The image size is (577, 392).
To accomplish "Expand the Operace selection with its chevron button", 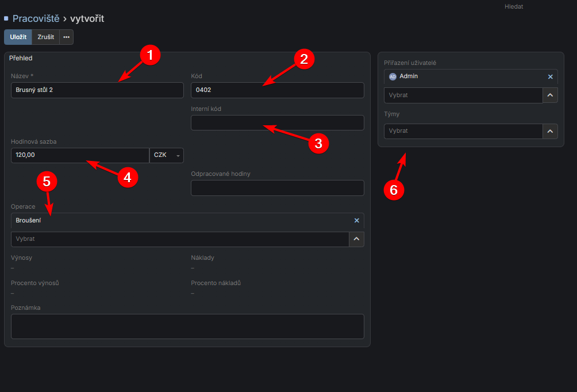I will 356,239.
